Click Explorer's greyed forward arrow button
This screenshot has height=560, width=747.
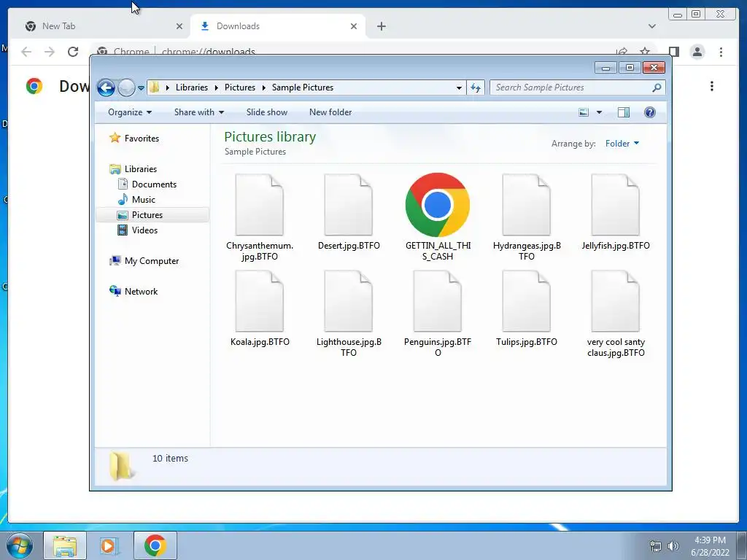(x=126, y=87)
